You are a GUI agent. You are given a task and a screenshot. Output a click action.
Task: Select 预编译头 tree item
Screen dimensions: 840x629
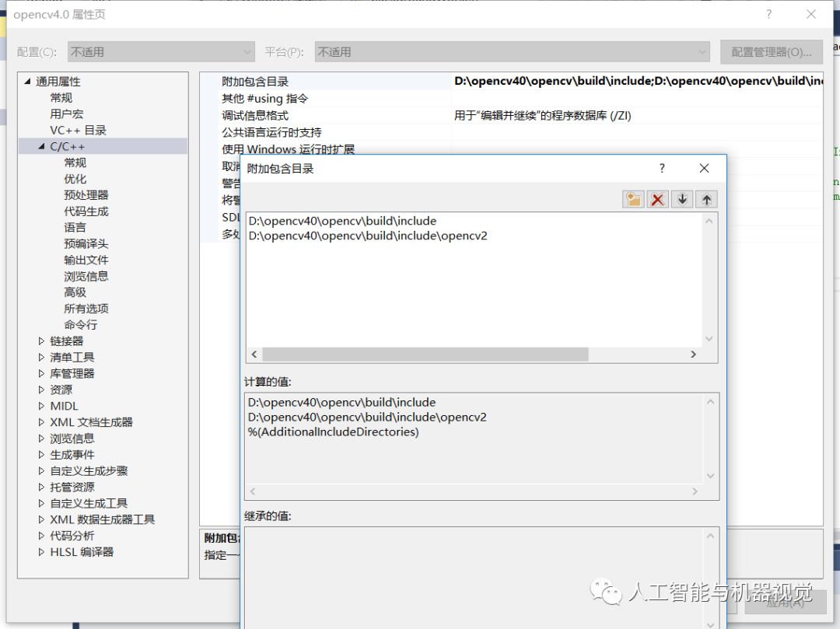tap(86, 243)
